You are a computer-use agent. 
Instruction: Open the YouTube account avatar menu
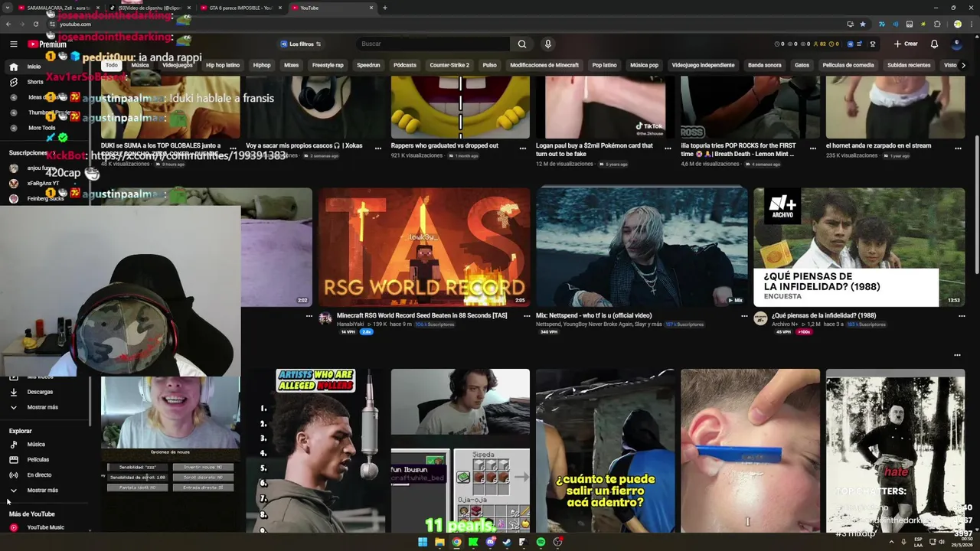[x=956, y=44]
